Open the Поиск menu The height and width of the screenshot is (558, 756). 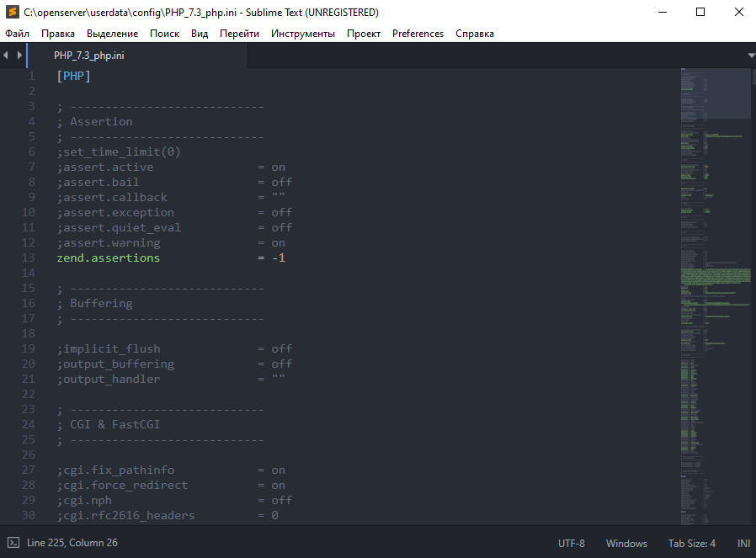coord(164,34)
